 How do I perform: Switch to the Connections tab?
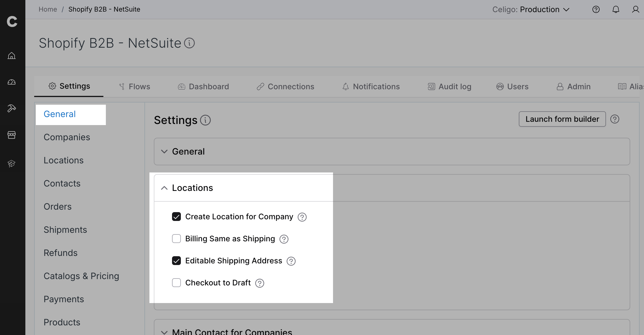click(285, 87)
